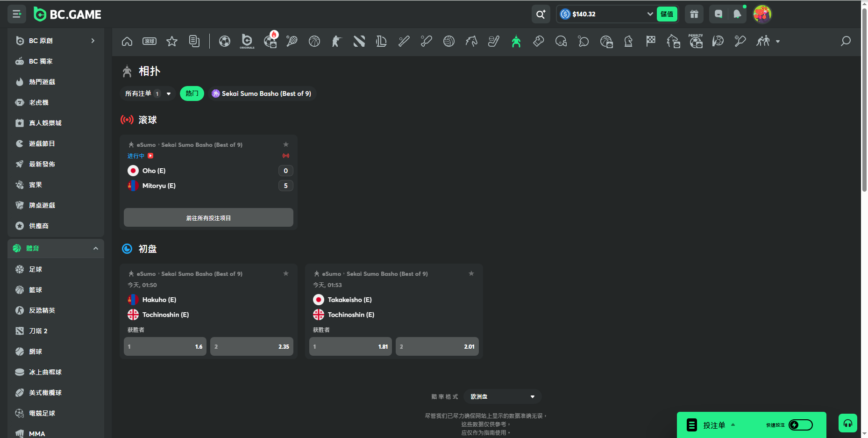This screenshot has width=868, height=438.
Task: Open the gift rewards icon
Action: click(x=694, y=14)
